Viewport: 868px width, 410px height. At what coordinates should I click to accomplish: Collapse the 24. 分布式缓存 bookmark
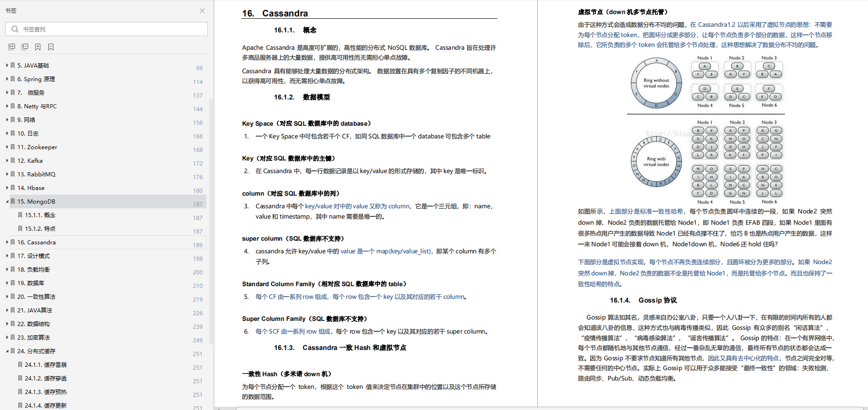[x=7, y=351]
